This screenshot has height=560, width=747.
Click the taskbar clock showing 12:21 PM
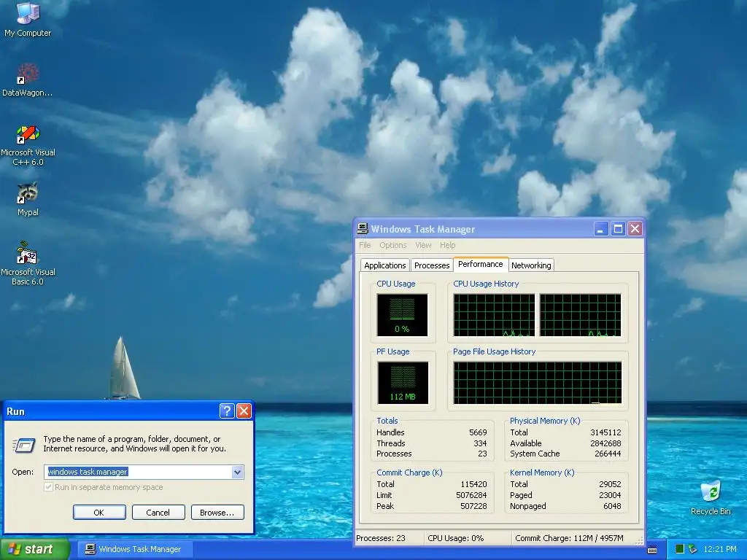[720, 549]
